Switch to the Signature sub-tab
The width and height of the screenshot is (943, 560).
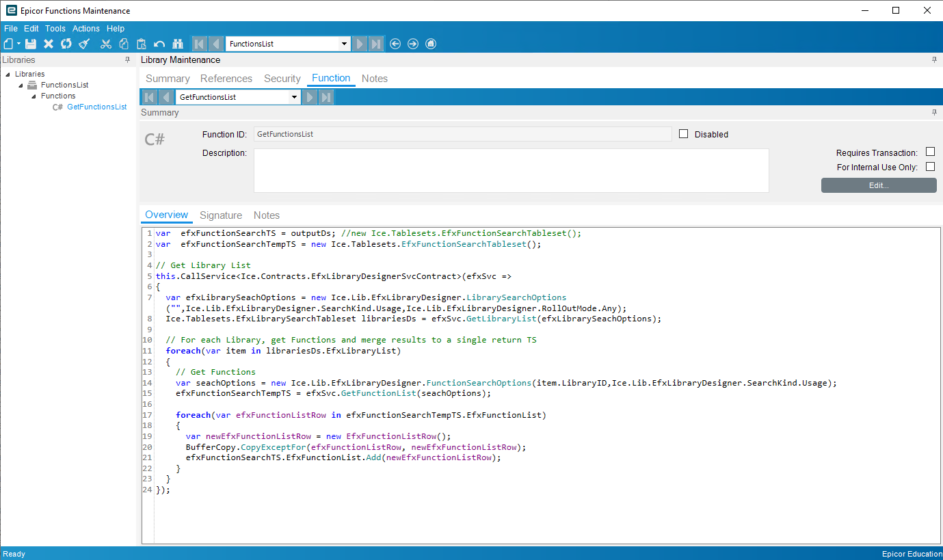[221, 215]
